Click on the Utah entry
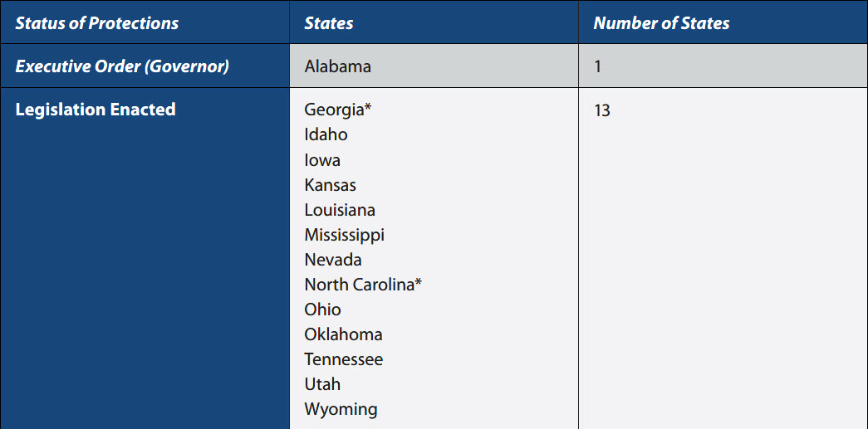Screen dimensions: 868x429 click(322, 384)
